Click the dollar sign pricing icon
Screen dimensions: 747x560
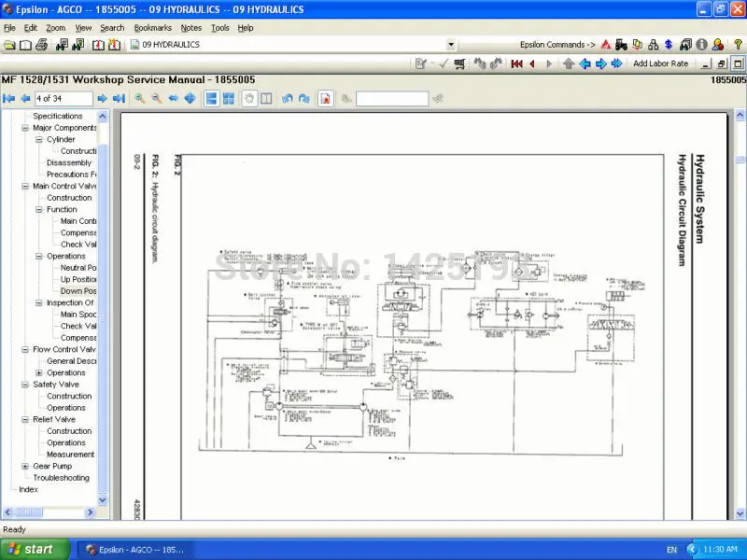point(669,45)
